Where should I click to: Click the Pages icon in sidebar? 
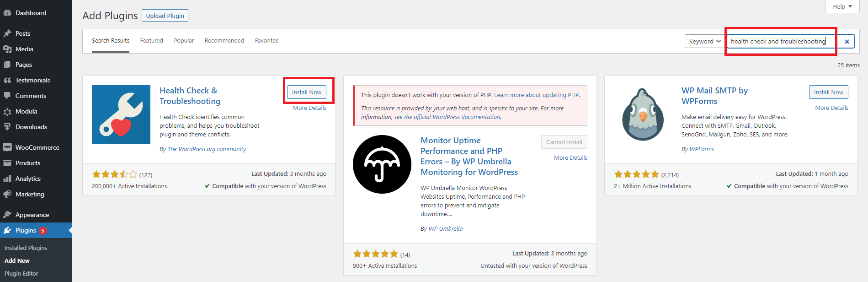[7, 65]
